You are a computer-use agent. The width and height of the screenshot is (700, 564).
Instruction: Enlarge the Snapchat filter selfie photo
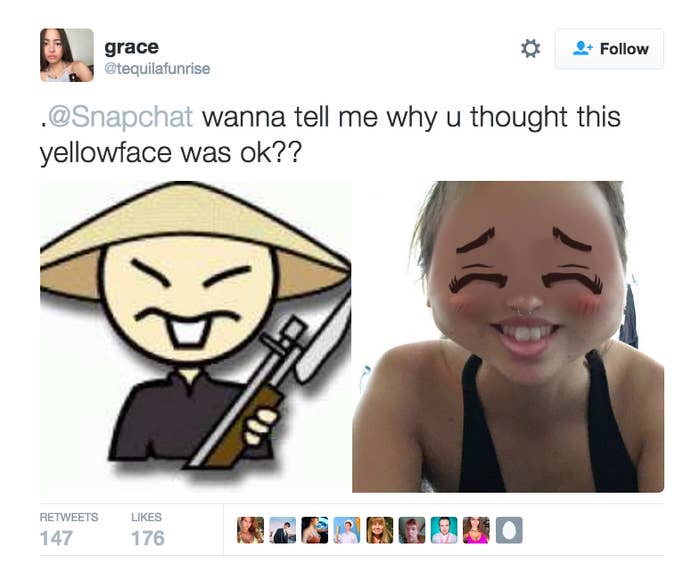508,336
